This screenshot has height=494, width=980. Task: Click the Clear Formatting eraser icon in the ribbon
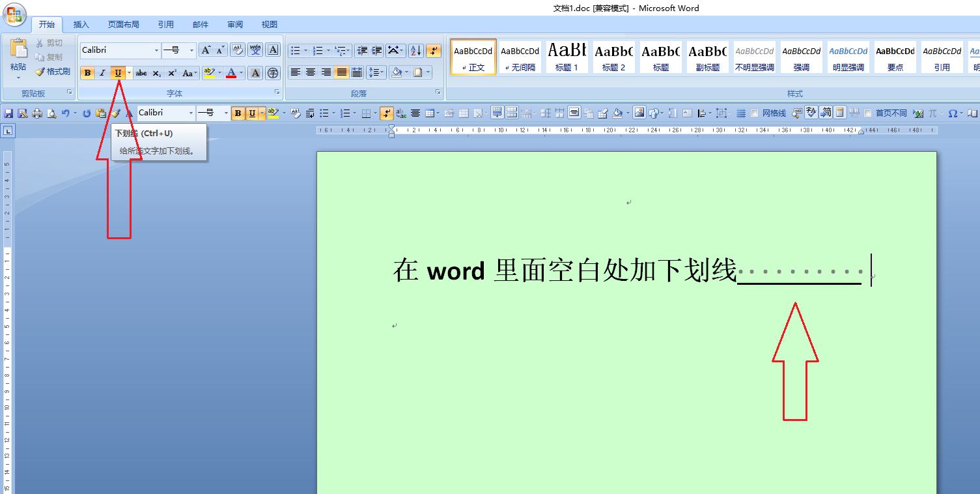coord(238,50)
